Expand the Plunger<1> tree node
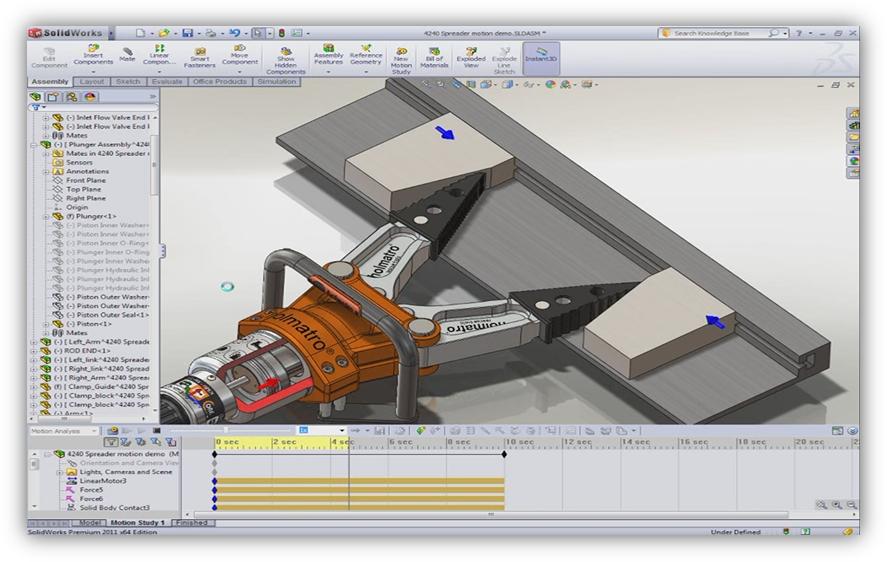Image resolution: width=887 pixels, height=562 pixels. point(46,216)
